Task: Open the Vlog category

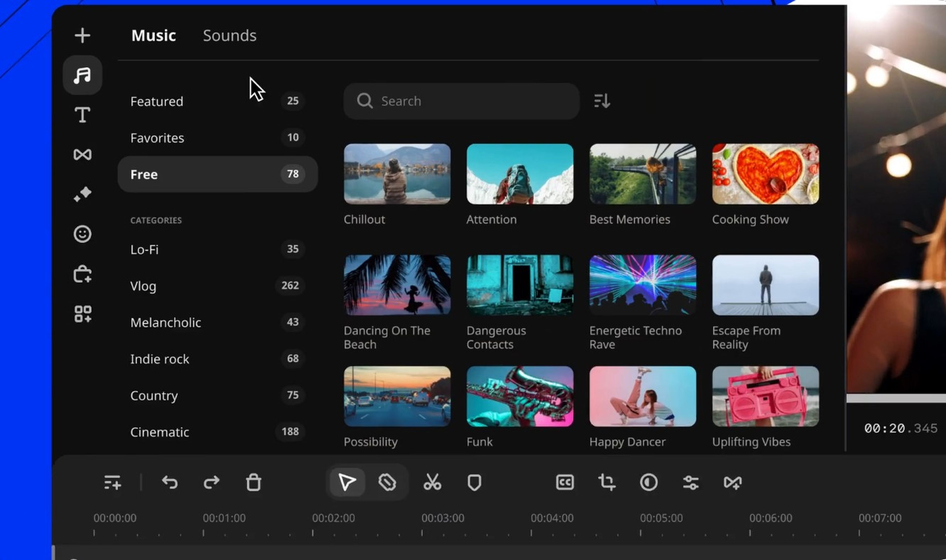Action: click(x=218, y=286)
